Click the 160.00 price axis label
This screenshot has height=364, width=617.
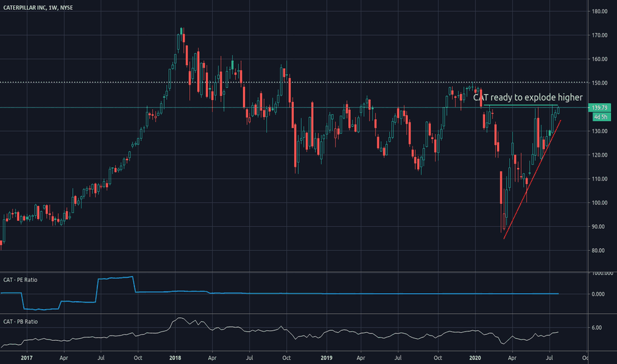coord(600,59)
